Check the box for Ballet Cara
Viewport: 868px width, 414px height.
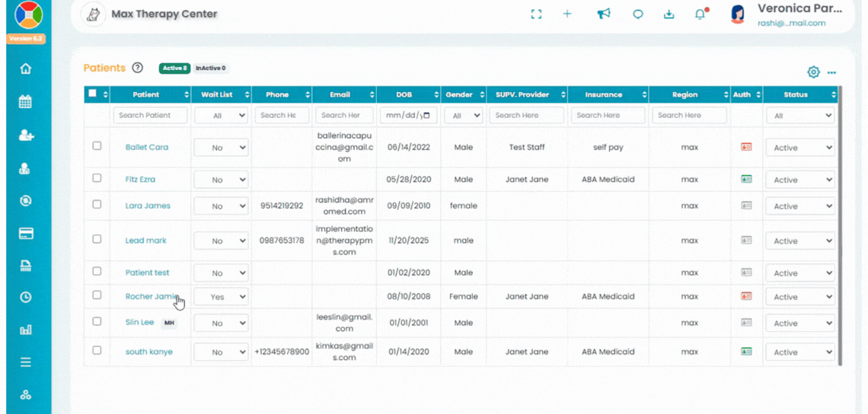click(x=97, y=146)
